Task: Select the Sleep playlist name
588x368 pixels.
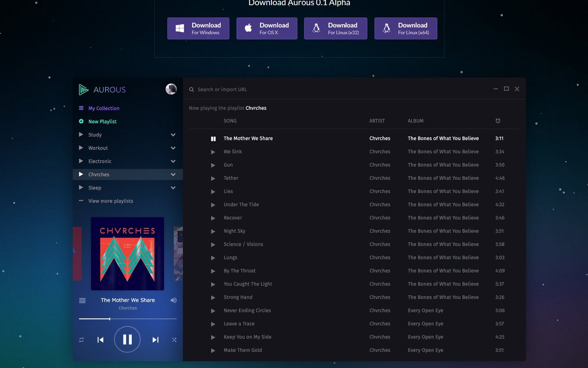Action: point(95,188)
